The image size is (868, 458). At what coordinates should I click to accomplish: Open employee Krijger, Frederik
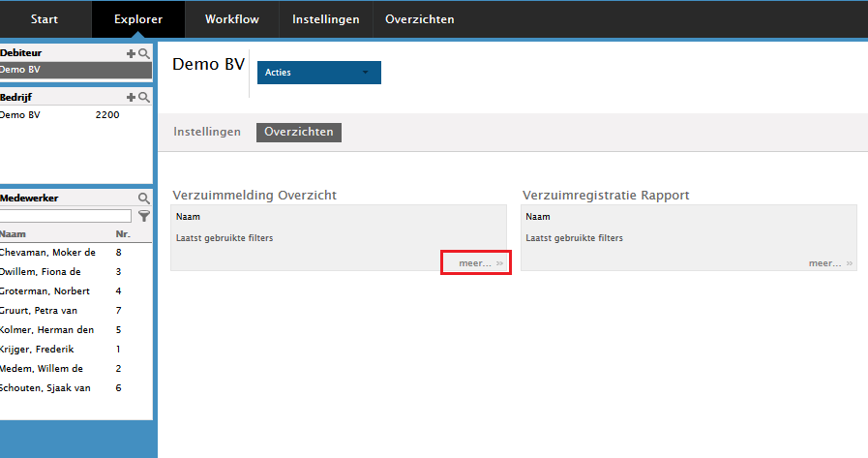click(x=37, y=349)
